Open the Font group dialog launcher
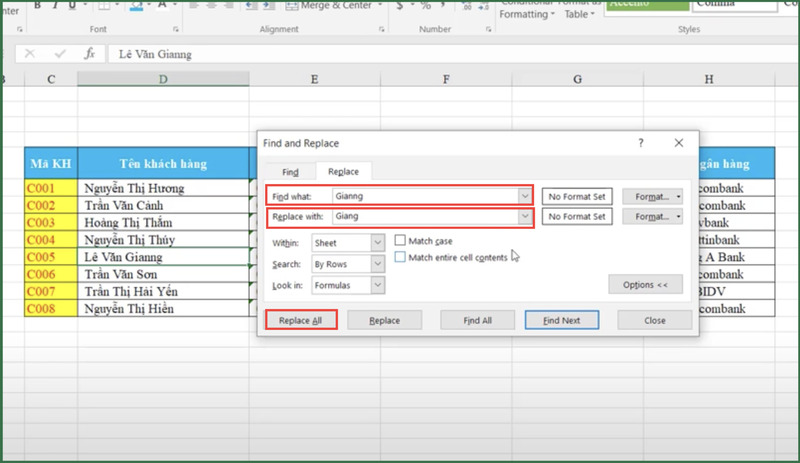The width and height of the screenshot is (800, 463). click(x=176, y=30)
